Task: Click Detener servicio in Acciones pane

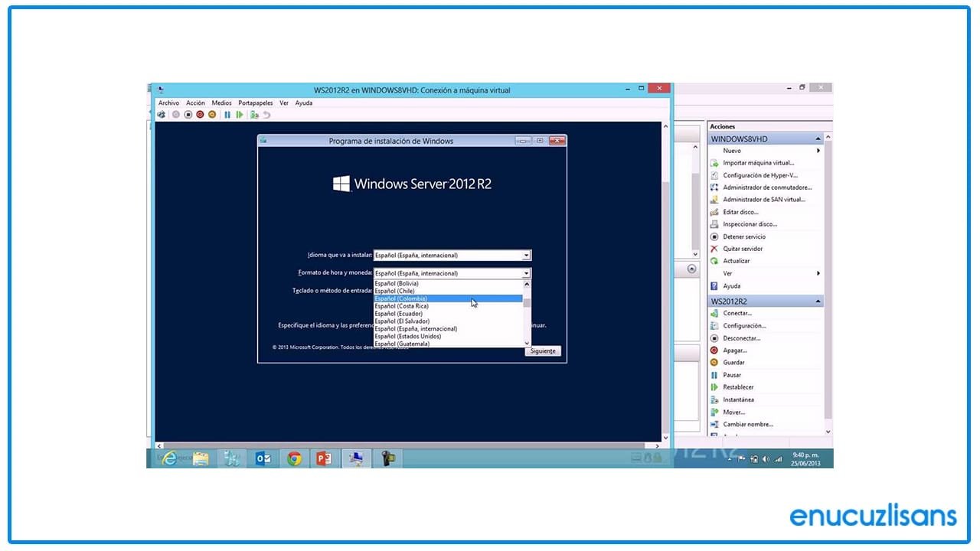Action: [x=744, y=236]
